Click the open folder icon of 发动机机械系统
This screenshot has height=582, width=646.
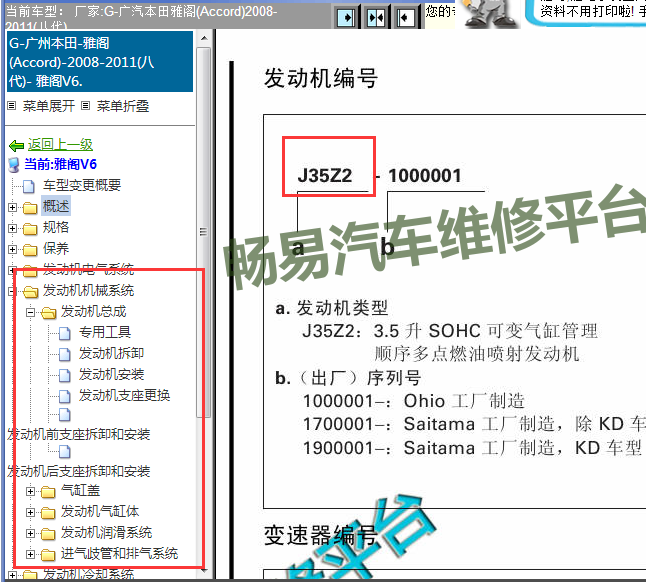click(30, 292)
